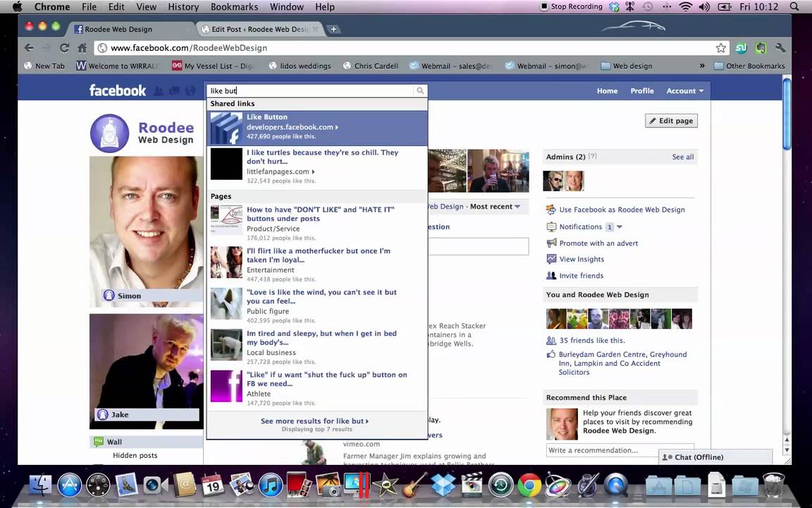Open the Web design bookmarks folder
The height and width of the screenshot is (508, 812).
click(x=626, y=66)
